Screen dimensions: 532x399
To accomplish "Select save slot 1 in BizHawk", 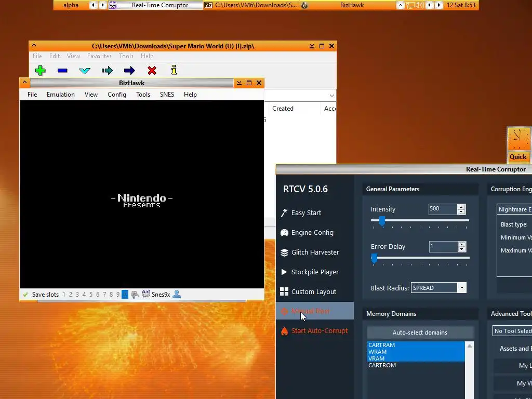I will 64,295.
